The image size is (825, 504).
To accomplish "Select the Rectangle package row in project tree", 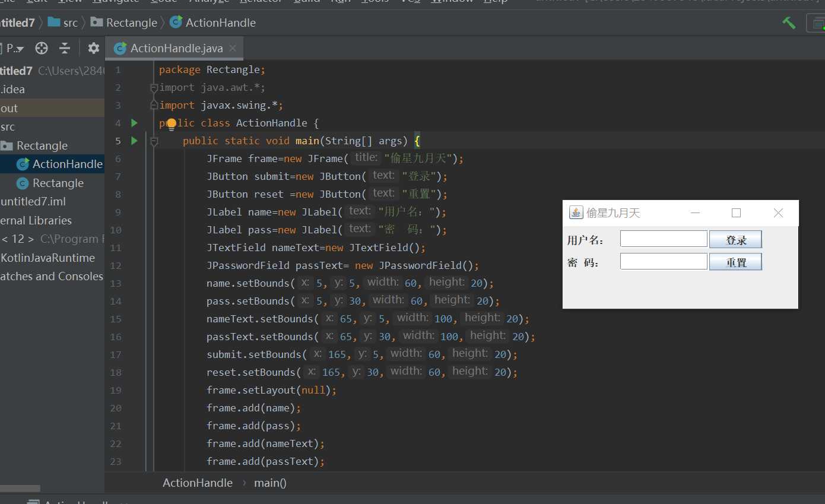I will tap(52, 145).
